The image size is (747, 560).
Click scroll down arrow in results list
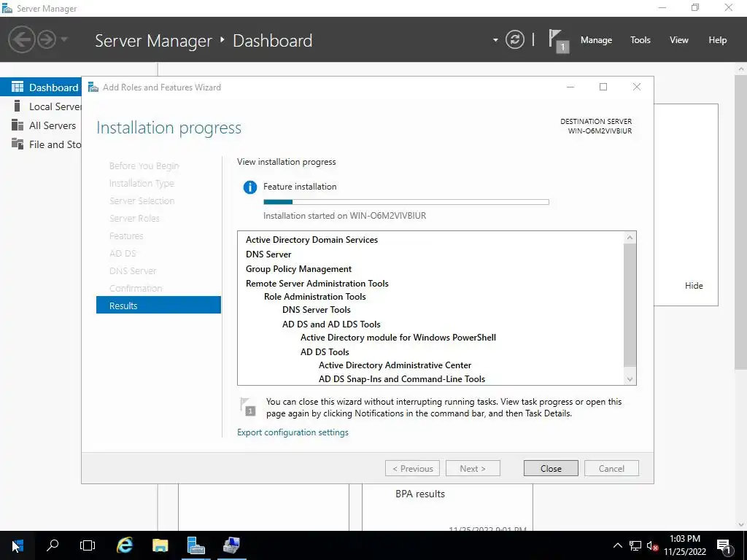tap(630, 379)
